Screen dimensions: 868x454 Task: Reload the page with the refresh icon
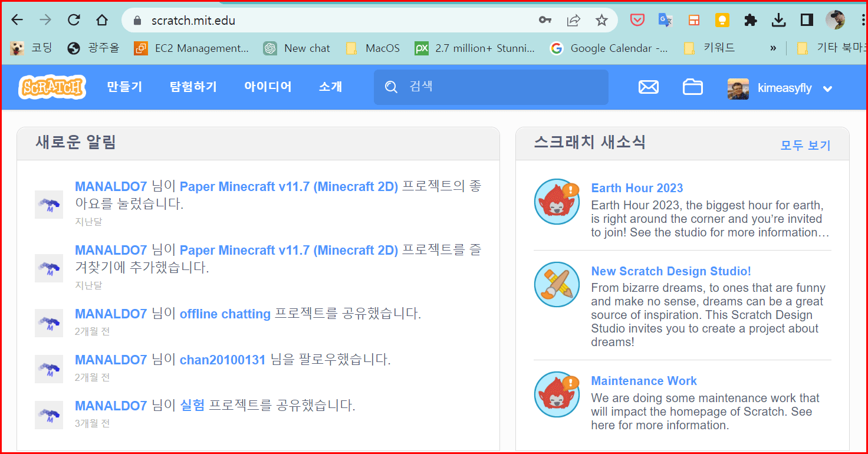(74, 20)
